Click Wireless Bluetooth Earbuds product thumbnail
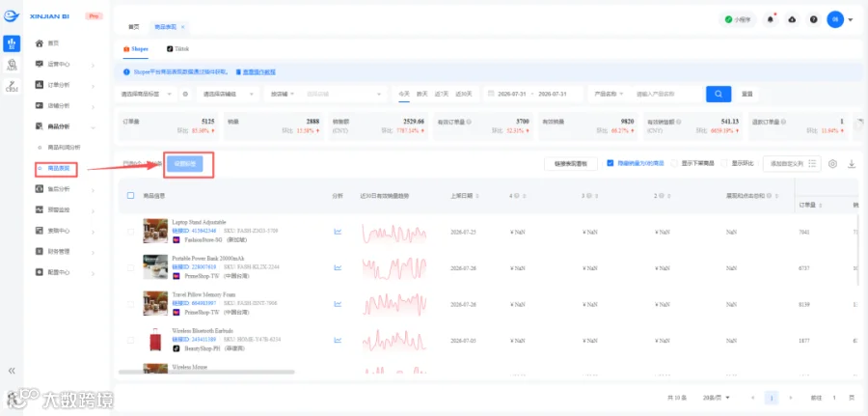The width and height of the screenshot is (868, 416). click(x=155, y=340)
